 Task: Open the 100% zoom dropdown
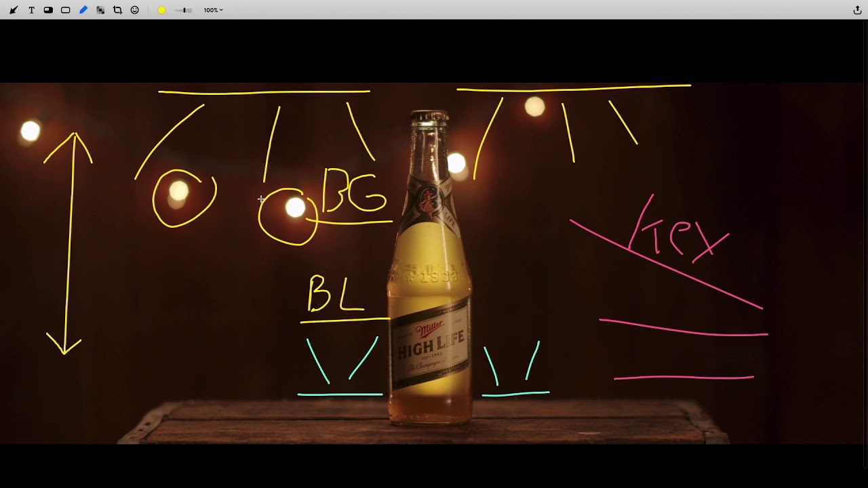pyautogui.click(x=213, y=10)
